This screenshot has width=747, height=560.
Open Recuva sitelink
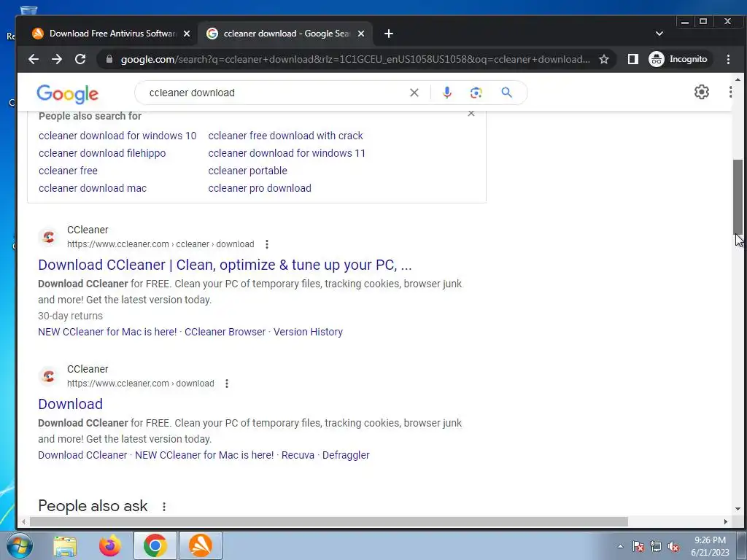(298, 455)
